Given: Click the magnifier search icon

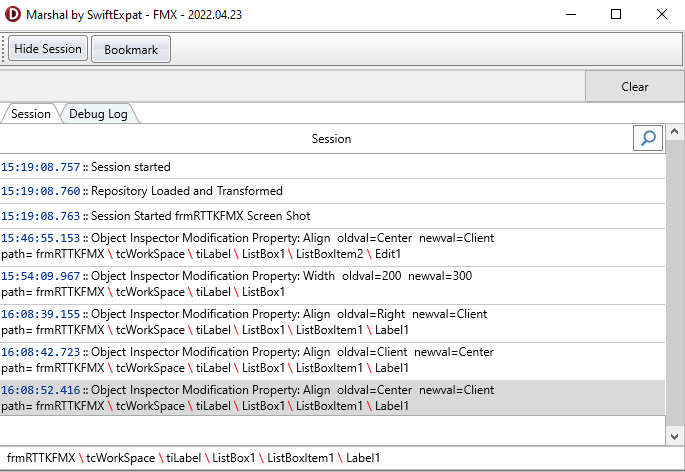Looking at the screenshot, I should pos(648,138).
